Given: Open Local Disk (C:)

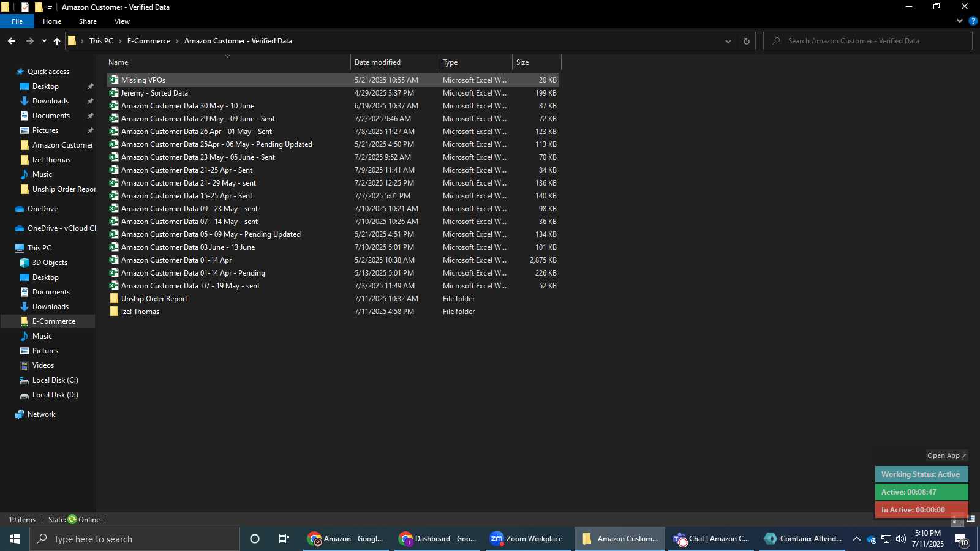Looking at the screenshot, I should pos(55,380).
